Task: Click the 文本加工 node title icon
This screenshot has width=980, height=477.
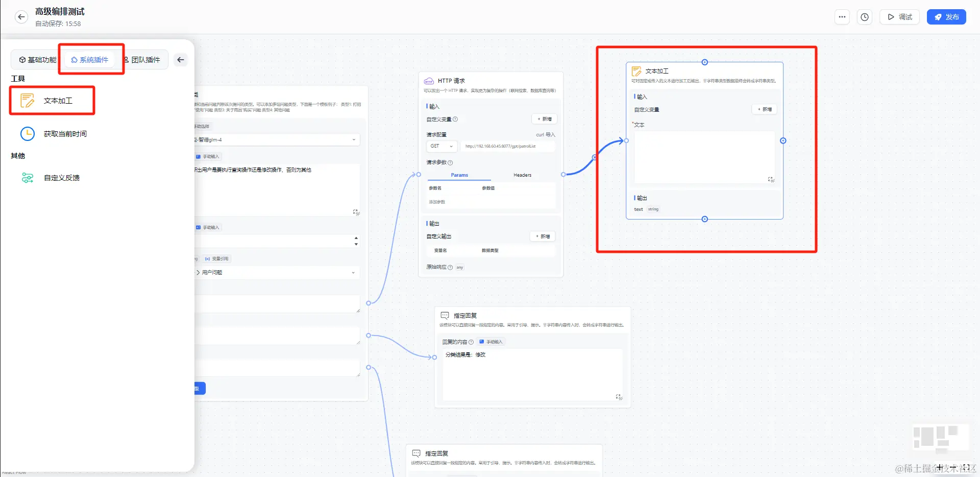Action: click(x=636, y=71)
